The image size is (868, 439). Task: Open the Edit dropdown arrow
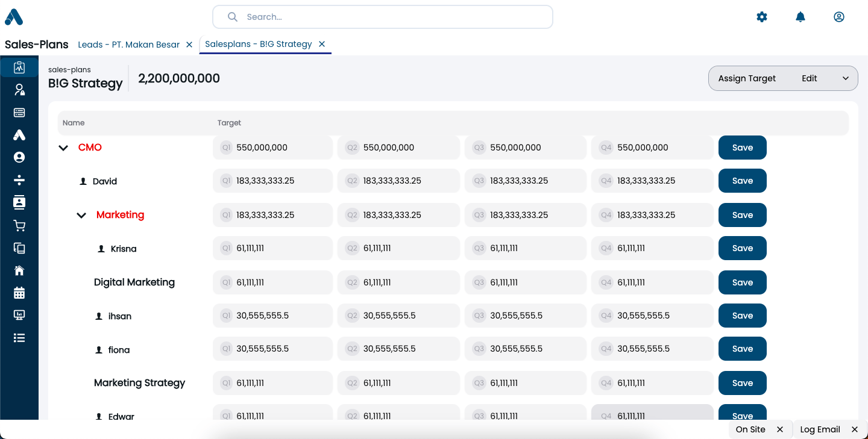846,78
